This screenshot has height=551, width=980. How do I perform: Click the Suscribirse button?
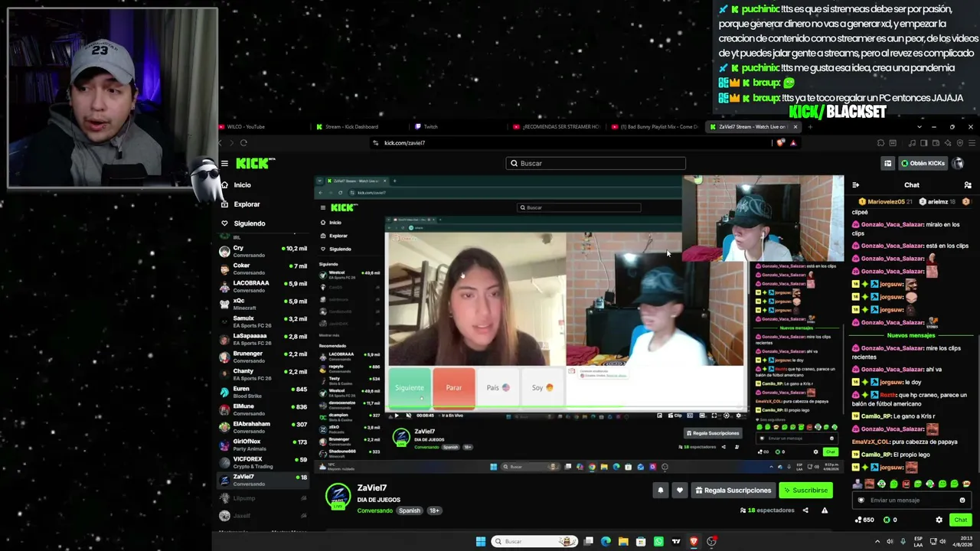805,491
